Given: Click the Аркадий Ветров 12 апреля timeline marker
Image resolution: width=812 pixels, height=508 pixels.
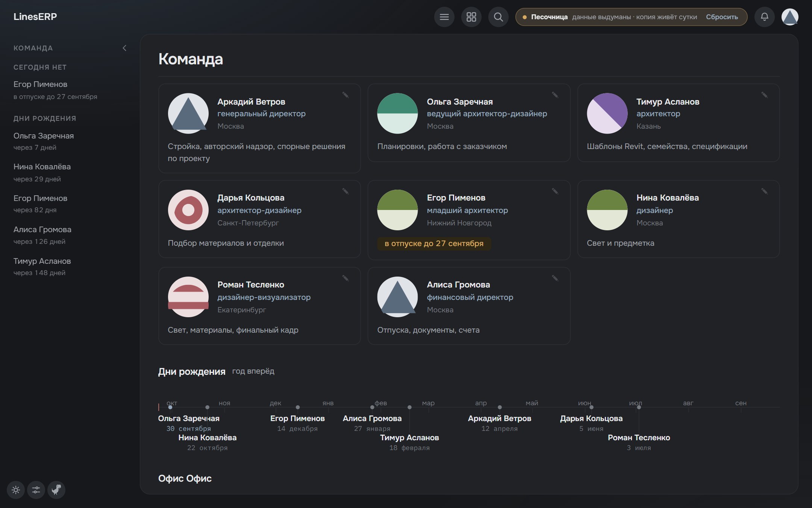Looking at the screenshot, I should click(500, 407).
